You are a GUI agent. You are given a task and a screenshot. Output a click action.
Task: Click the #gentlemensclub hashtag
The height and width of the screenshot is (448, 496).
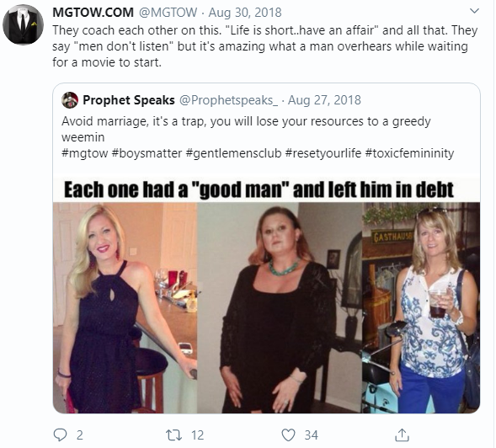coord(233,153)
